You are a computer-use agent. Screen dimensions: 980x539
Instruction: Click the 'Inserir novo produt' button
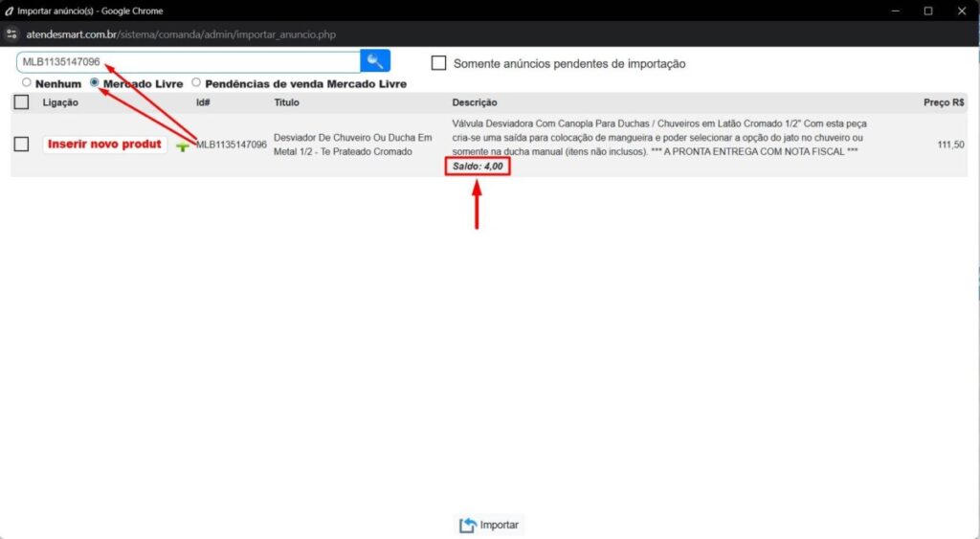(x=104, y=145)
